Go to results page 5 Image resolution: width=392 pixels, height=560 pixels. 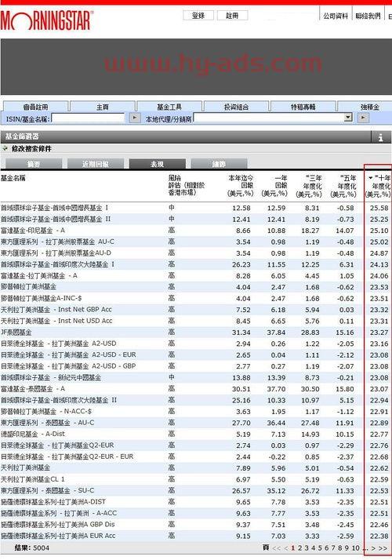point(320,548)
